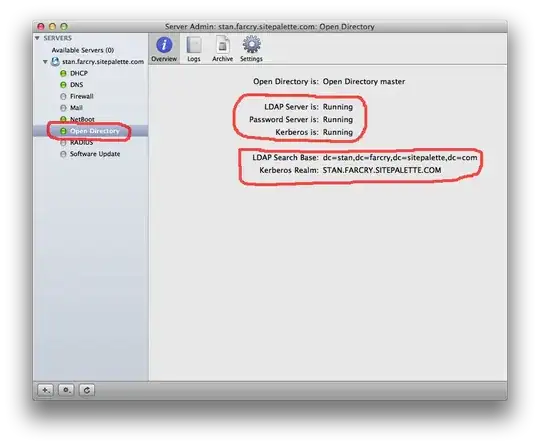
Task: Collapse the stan.farcry.sitepalette.com server triangle
Action: click(x=45, y=62)
